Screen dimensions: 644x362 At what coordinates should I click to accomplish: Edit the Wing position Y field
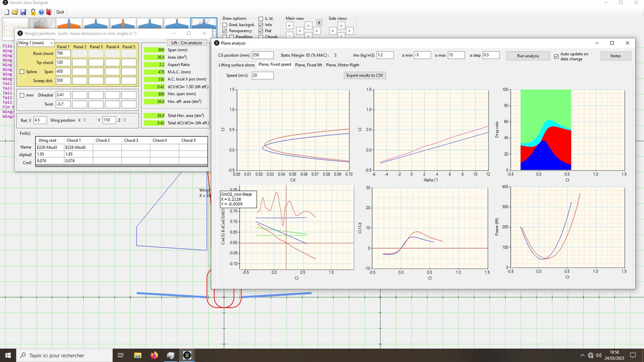coord(109,120)
